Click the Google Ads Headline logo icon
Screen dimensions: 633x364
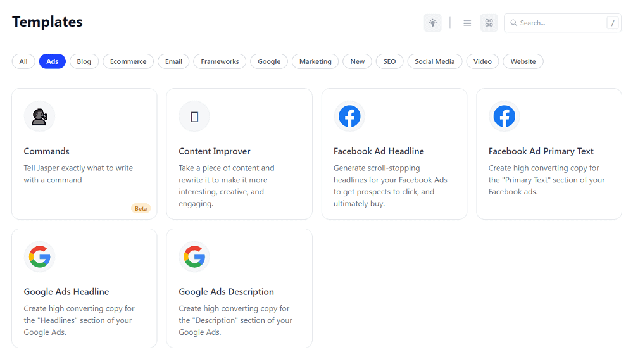39,256
